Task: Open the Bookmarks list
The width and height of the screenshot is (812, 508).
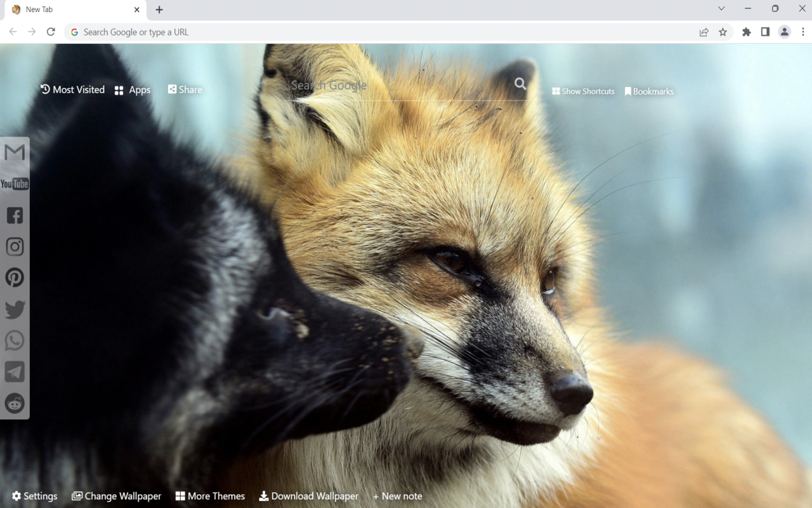Action: 649,91
